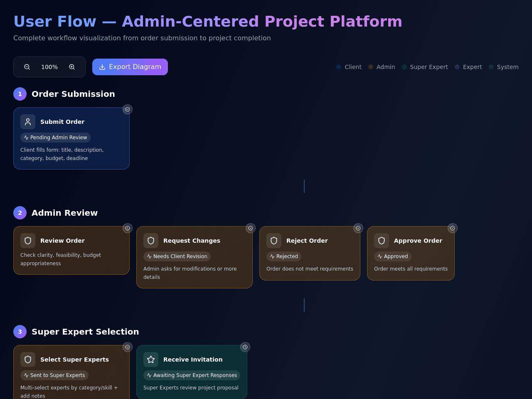Click the shield icon on Approve Order card

[x=382, y=241]
